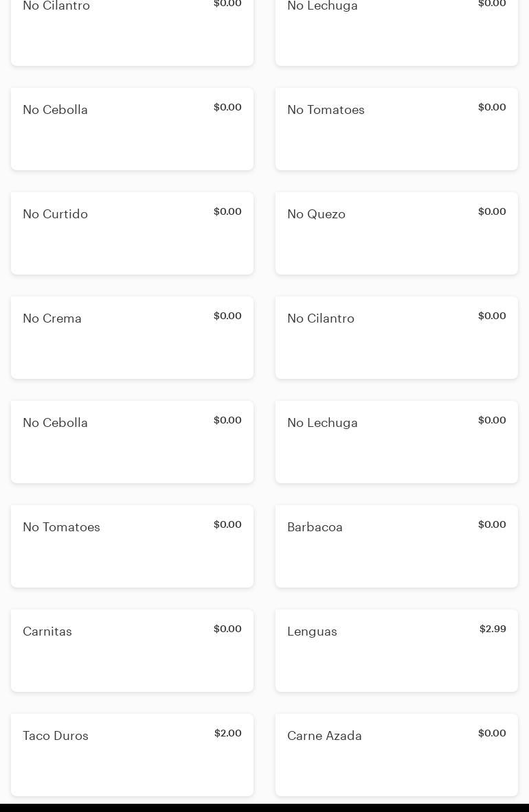Click the $0.00 price on Carne Azada
The width and height of the screenshot is (529, 812).
tap(492, 733)
